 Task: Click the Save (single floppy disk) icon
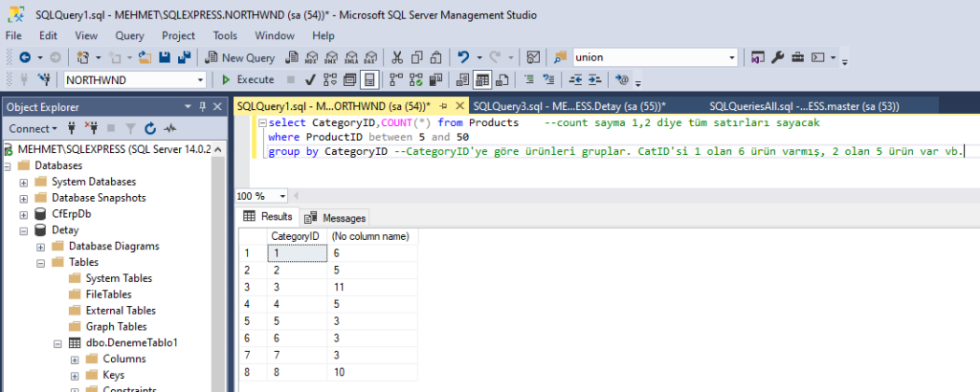point(165,57)
